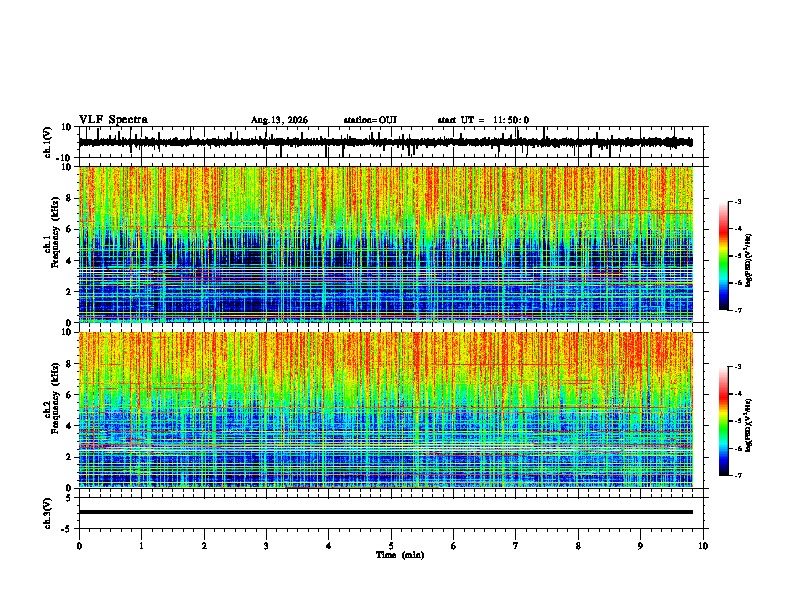Select the date text "Aug.13, 2026"
The width and height of the screenshot is (792, 612).
click(279, 120)
